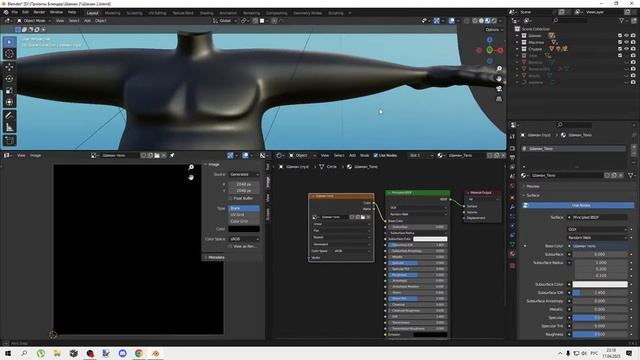This screenshot has width=640, height=360.
Task: Select the Annotate tool in viewport toolbar
Action: click(10, 116)
